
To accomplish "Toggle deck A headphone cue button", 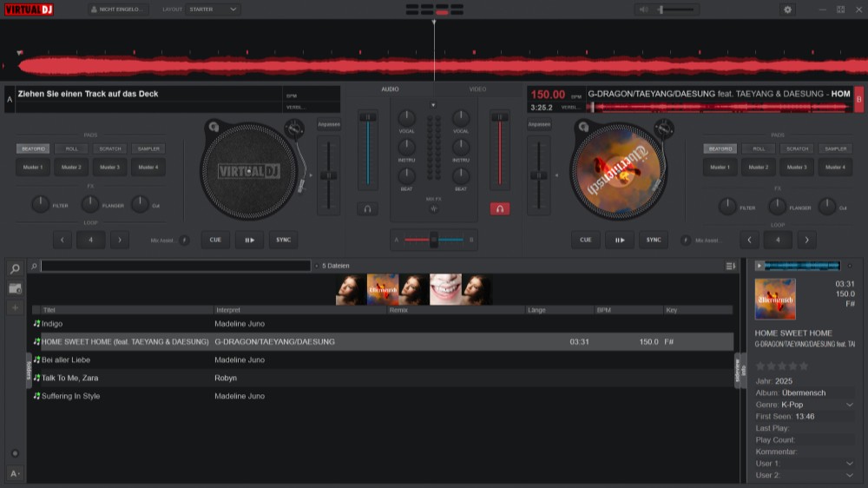I will [367, 208].
